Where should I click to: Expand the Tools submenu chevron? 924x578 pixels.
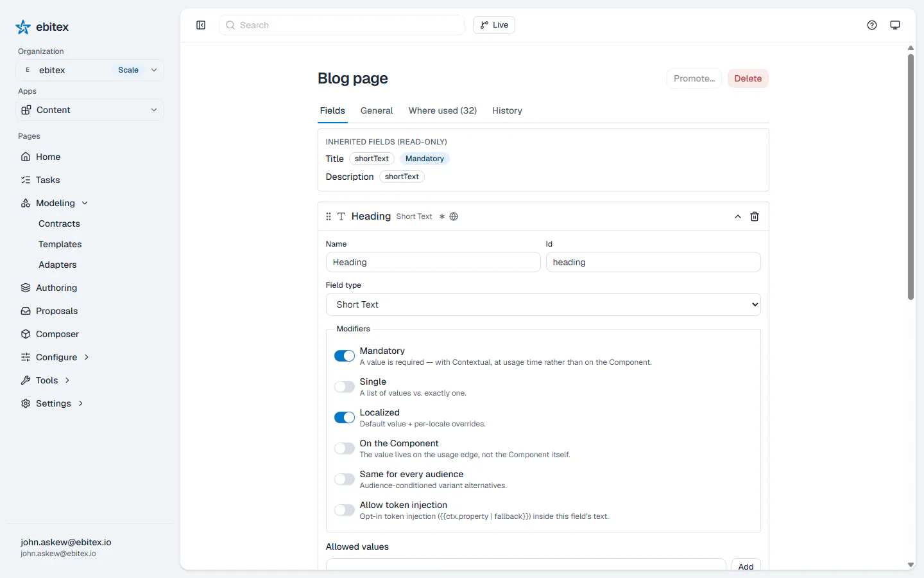click(x=67, y=380)
